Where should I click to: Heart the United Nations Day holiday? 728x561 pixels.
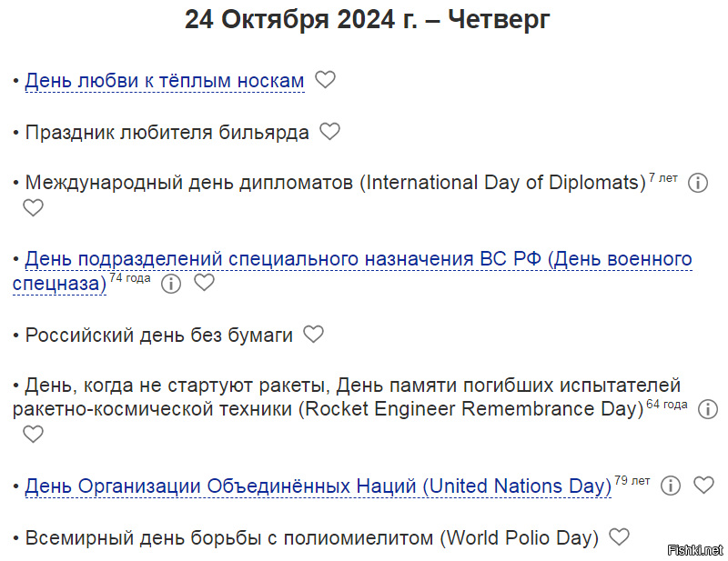(x=703, y=485)
